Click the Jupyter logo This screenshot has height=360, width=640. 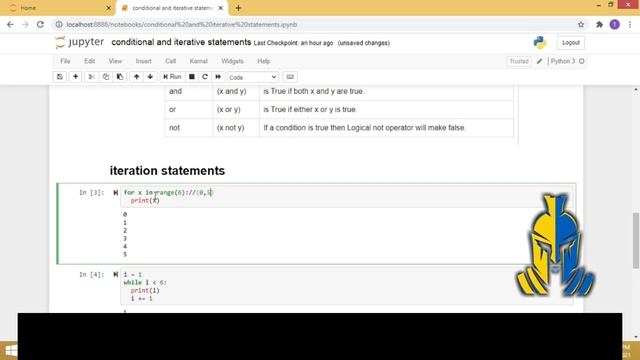[x=80, y=42]
